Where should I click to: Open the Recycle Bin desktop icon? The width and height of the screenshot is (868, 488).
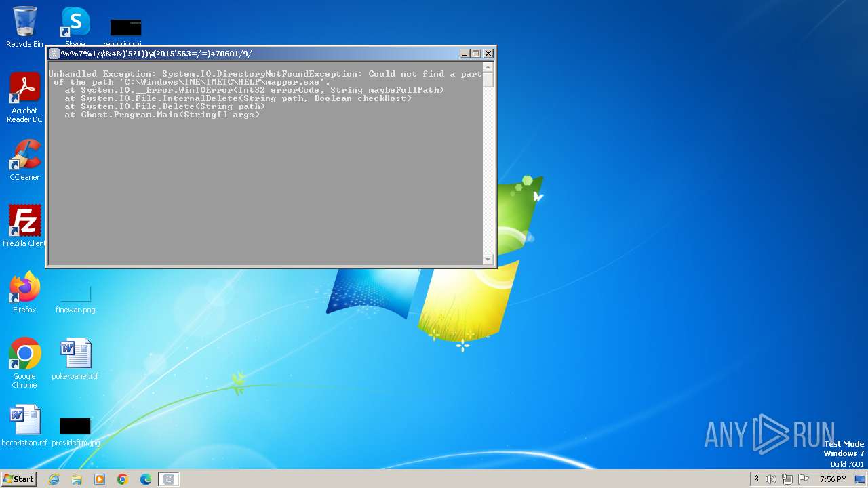(24, 27)
